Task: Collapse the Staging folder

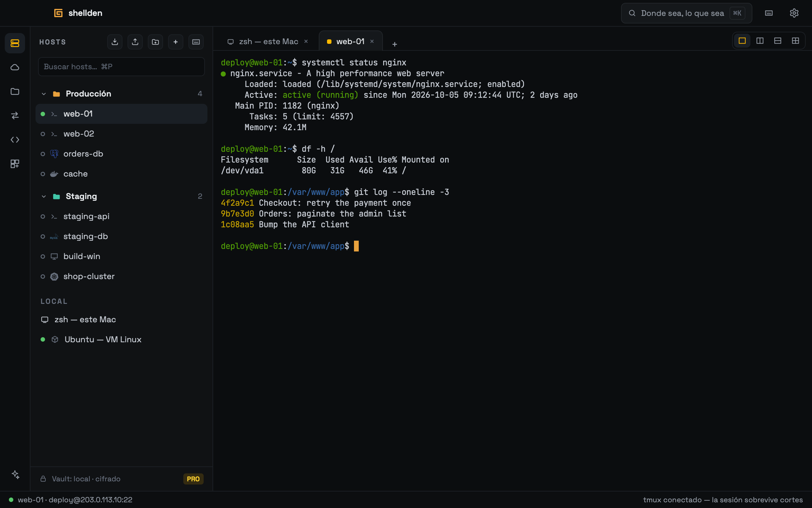Action: (x=44, y=196)
